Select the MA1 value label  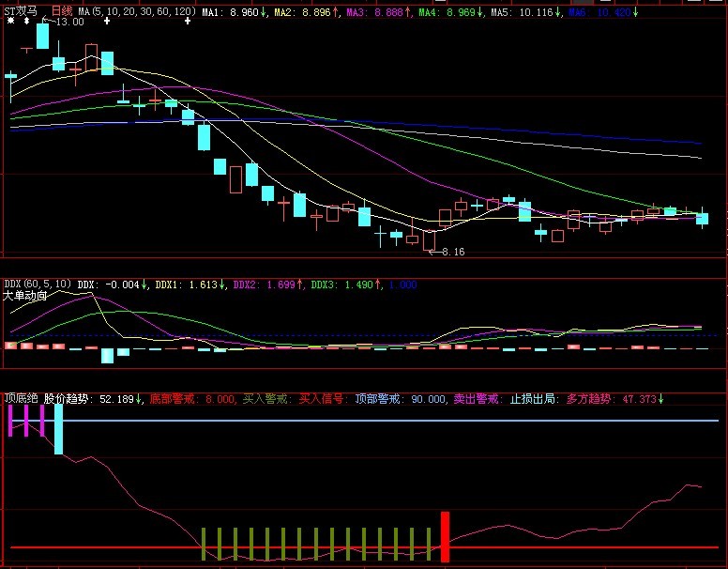coord(235,10)
